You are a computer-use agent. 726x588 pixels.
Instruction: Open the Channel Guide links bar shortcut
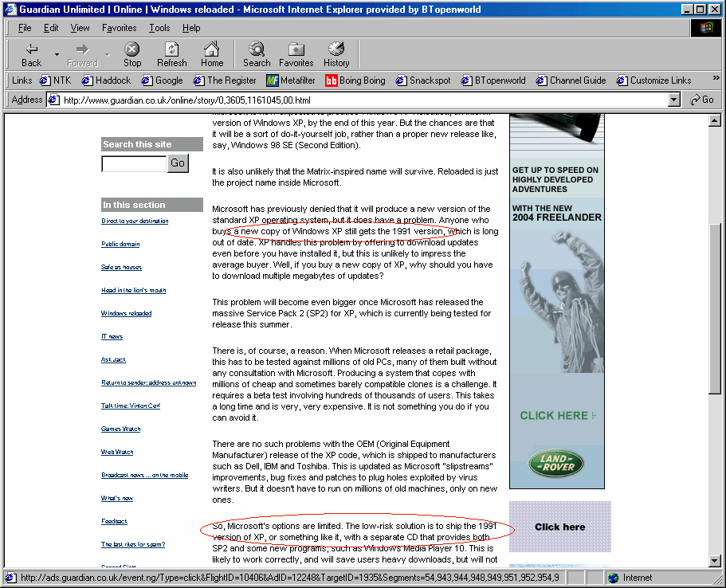571,80
